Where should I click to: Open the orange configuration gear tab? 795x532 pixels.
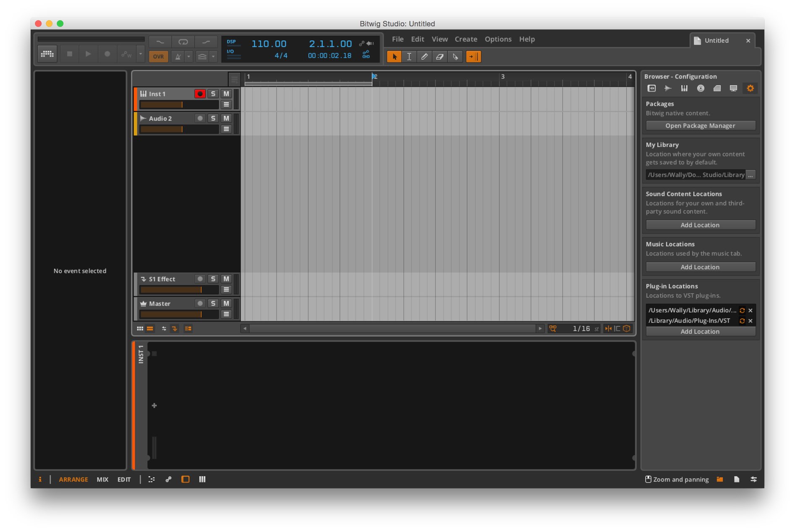tap(750, 88)
